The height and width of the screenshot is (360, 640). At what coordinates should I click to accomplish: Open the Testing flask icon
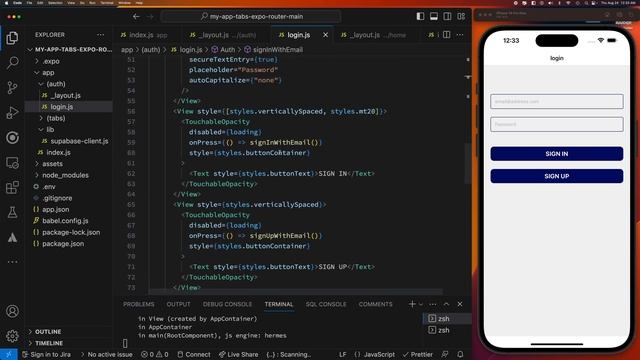click(12, 212)
